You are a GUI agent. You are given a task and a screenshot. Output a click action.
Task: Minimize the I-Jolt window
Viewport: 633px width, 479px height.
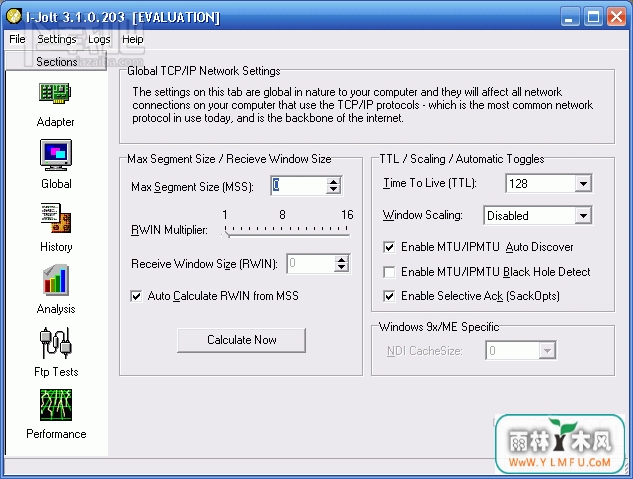click(x=569, y=17)
